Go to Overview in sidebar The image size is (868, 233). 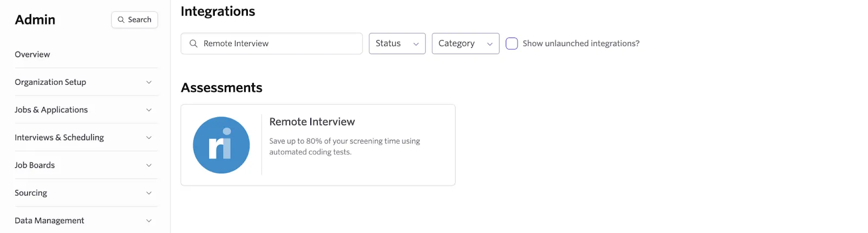[x=33, y=54]
